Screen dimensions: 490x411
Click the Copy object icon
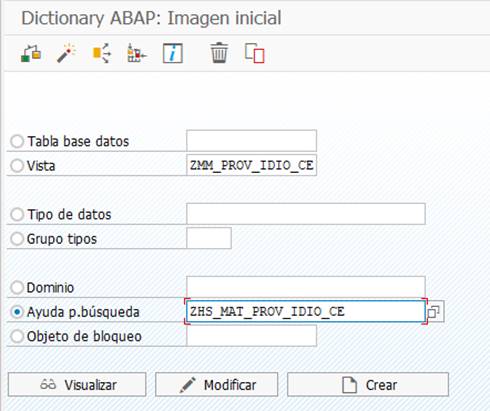click(255, 53)
